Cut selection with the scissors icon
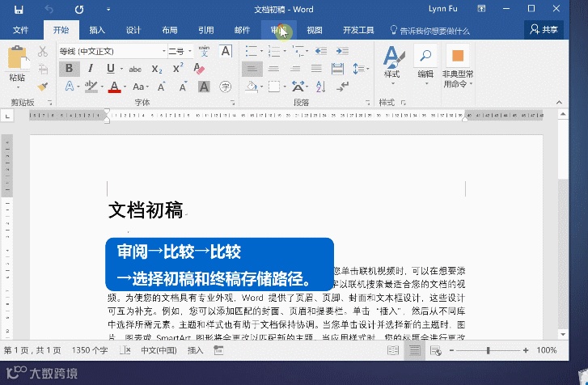588x385 pixels. click(x=42, y=51)
